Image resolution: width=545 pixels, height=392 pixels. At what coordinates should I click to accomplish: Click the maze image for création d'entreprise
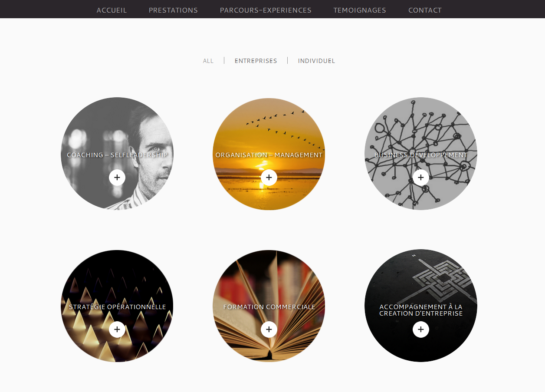[x=421, y=278]
